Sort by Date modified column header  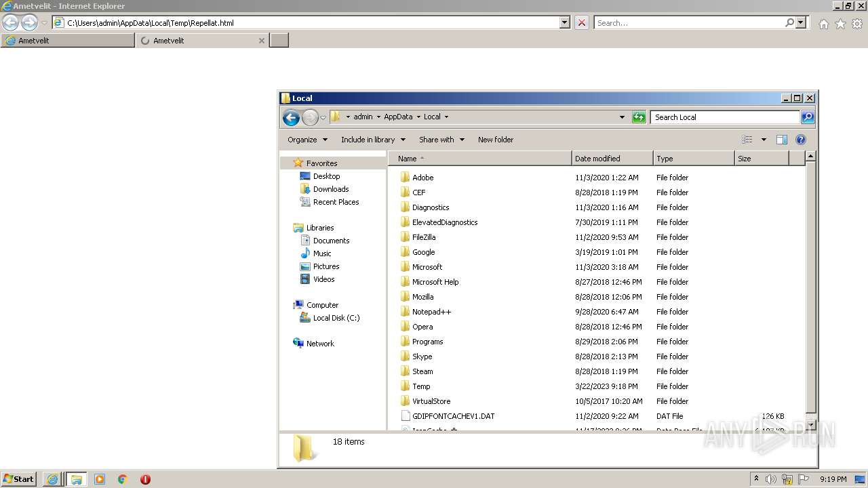[612, 159]
